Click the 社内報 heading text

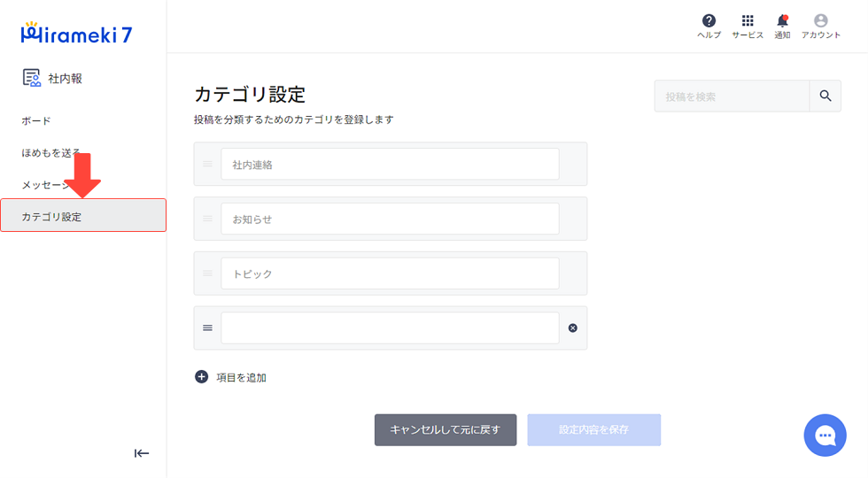[66, 79]
